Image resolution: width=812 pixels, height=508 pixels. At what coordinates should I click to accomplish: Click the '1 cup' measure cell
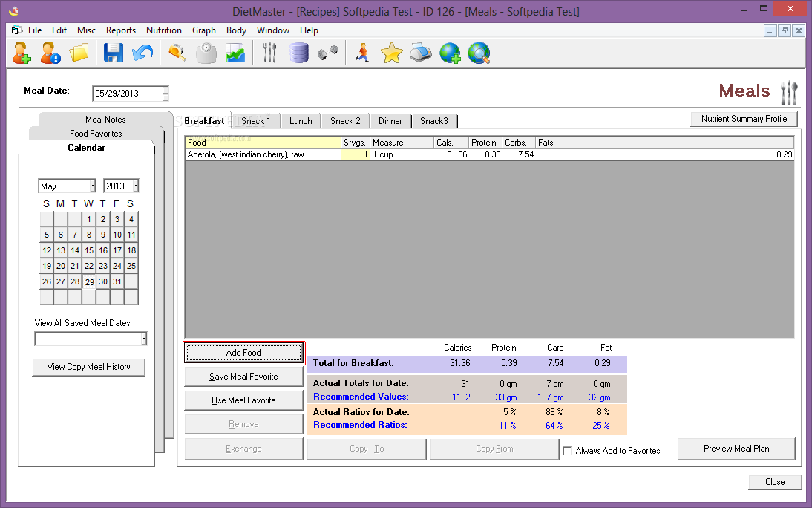[402, 154]
